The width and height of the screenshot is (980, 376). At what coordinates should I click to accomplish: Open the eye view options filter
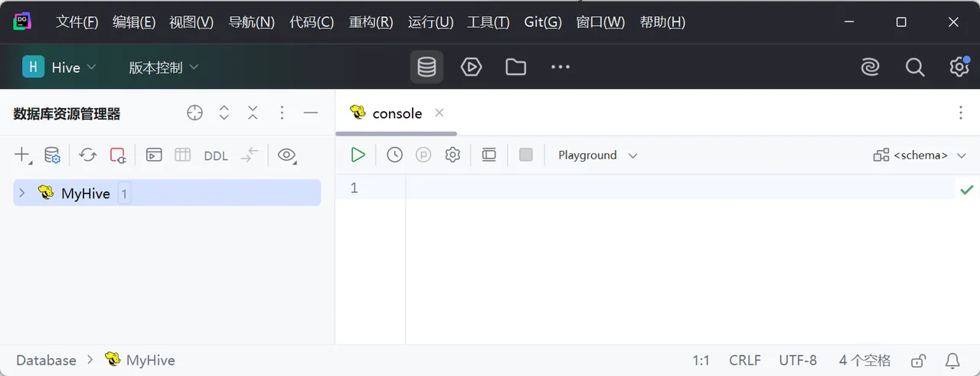tap(287, 155)
